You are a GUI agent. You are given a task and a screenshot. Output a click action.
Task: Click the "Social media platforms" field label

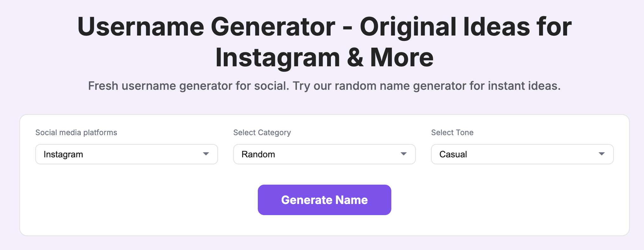(76, 133)
